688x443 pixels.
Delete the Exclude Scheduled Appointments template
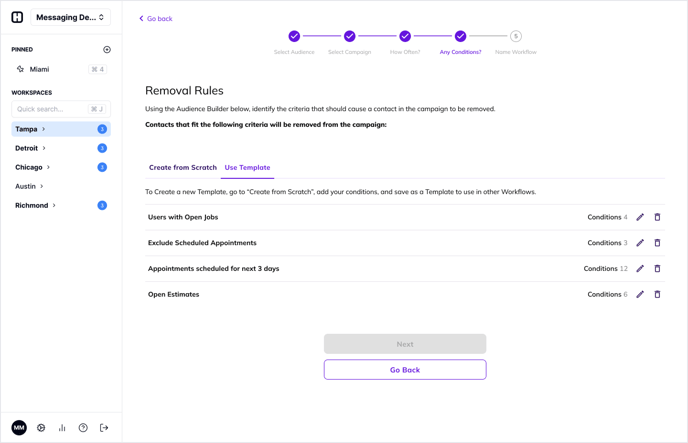click(657, 243)
